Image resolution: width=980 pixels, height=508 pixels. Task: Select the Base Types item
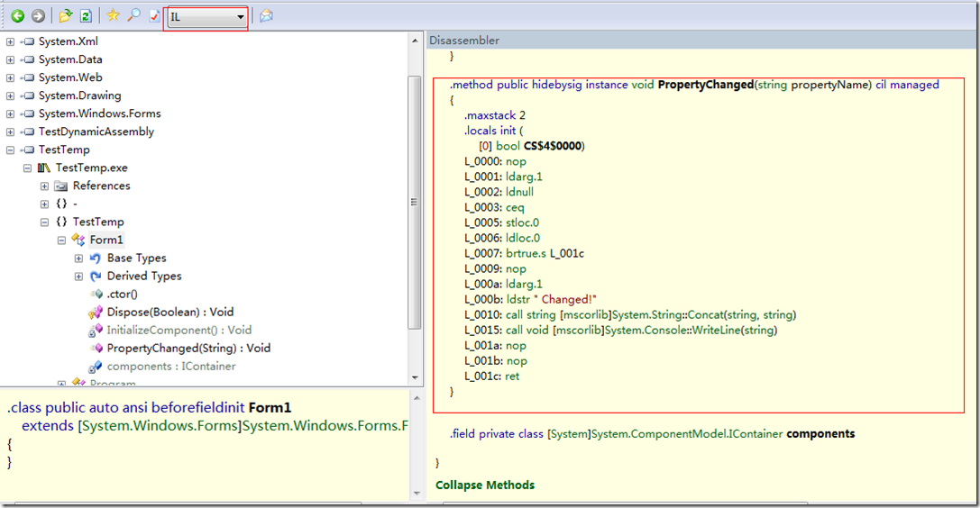136,259
